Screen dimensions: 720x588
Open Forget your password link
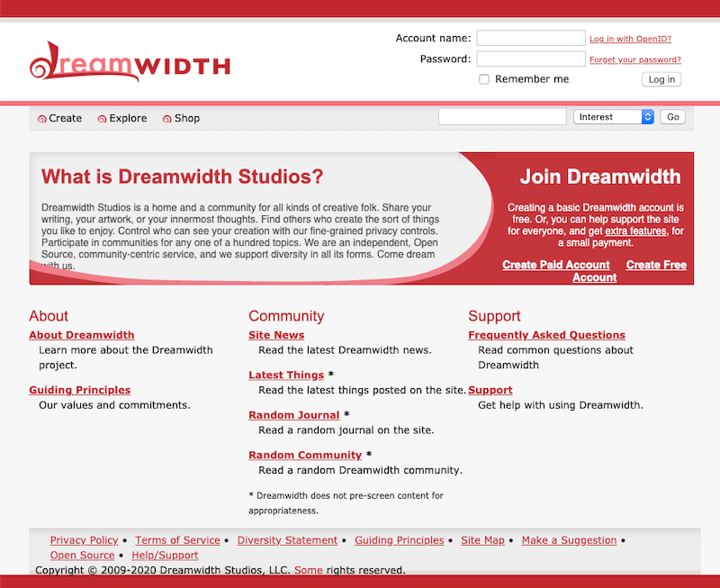coord(635,59)
